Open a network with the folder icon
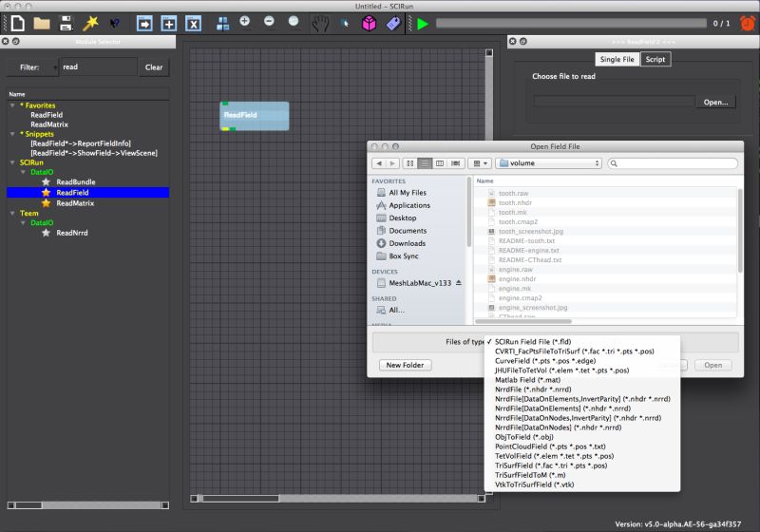This screenshot has height=532, width=760. point(42,23)
